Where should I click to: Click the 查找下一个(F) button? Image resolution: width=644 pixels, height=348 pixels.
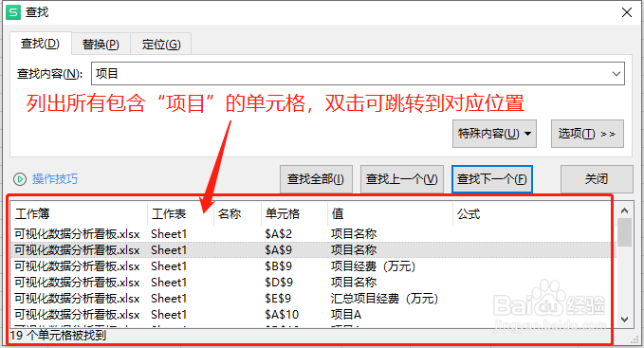[x=492, y=179]
